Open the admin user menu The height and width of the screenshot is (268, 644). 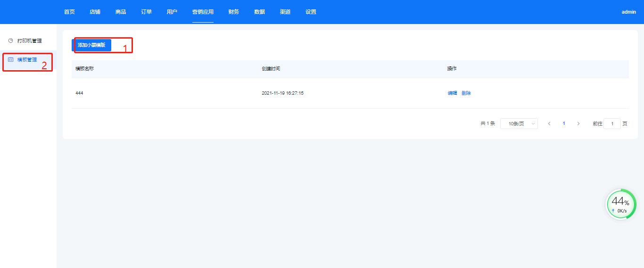[628, 12]
